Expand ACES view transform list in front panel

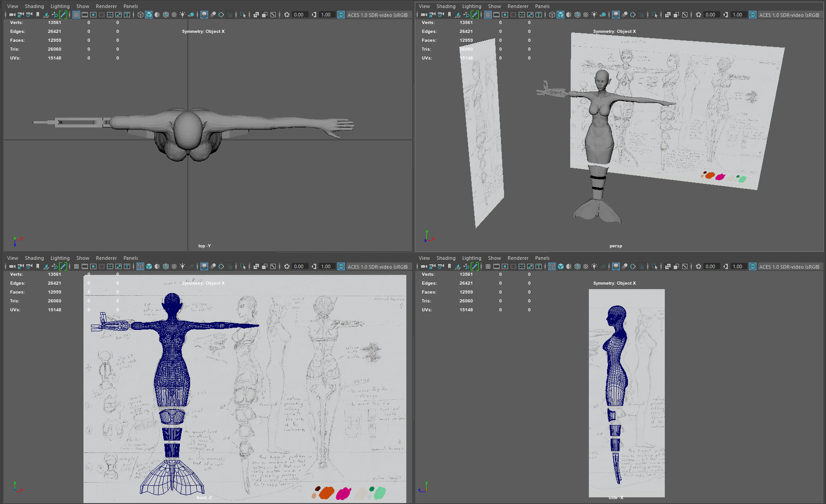(x=377, y=266)
